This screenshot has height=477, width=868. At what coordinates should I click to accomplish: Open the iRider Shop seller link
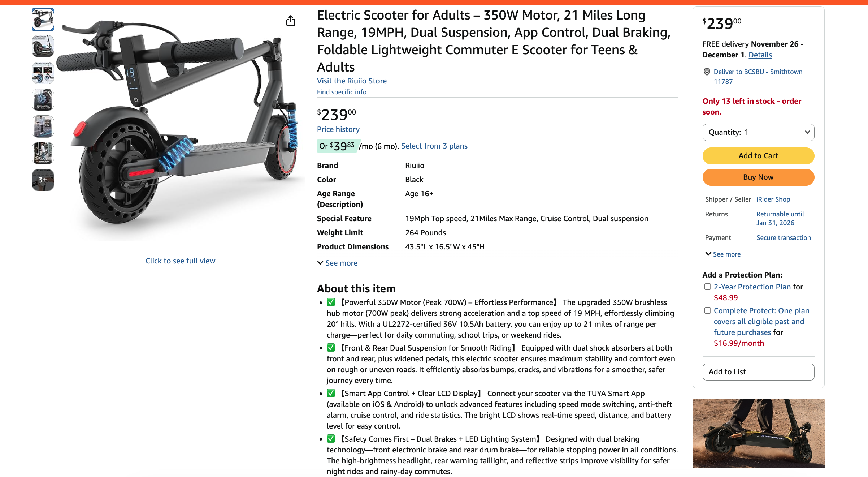[x=773, y=199]
